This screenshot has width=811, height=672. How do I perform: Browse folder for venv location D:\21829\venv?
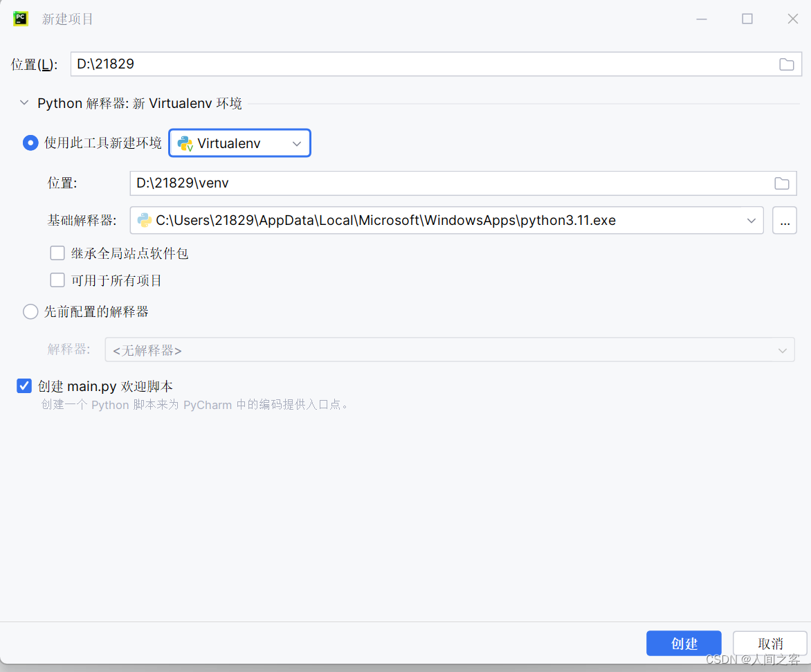[x=781, y=183]
